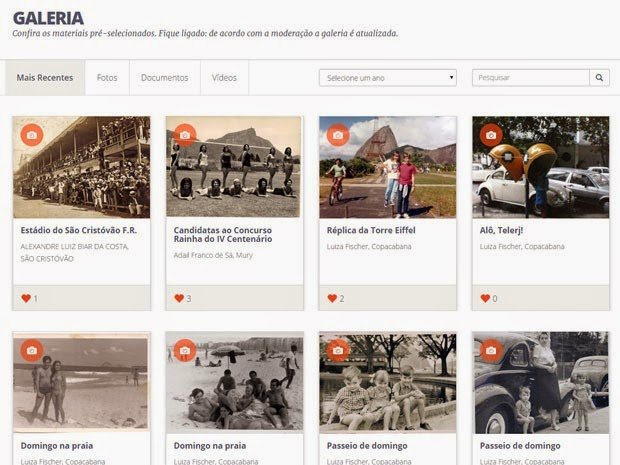Click camera icon on beach couple photo
The image size is (620, 465).
click(32, 350)
